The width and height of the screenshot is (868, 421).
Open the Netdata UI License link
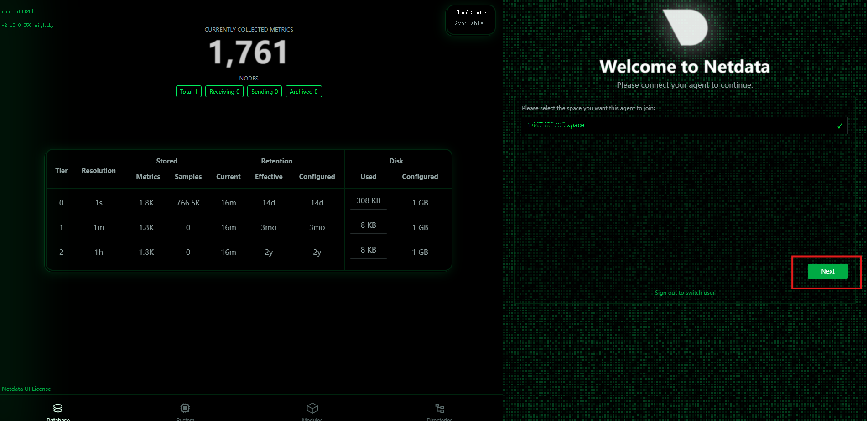coord(26,389)
